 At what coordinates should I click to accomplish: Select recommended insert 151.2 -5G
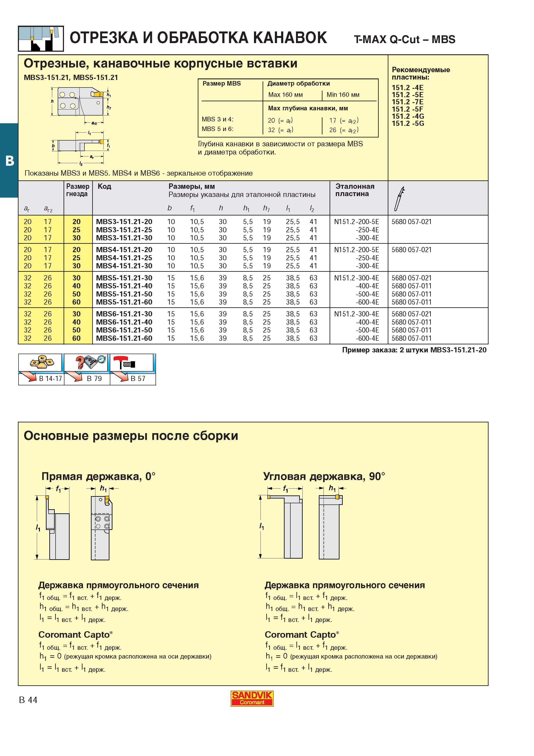pos(408,123)
